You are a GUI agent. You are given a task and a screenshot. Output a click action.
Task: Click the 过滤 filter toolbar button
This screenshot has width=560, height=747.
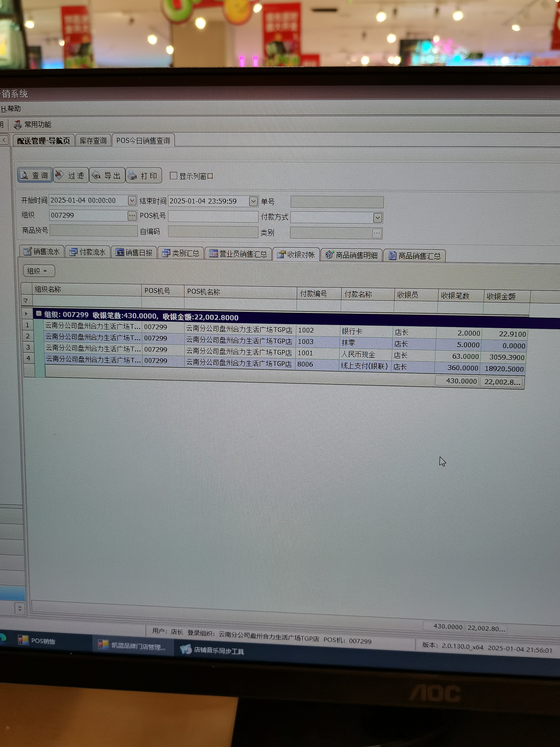[71, 175]
